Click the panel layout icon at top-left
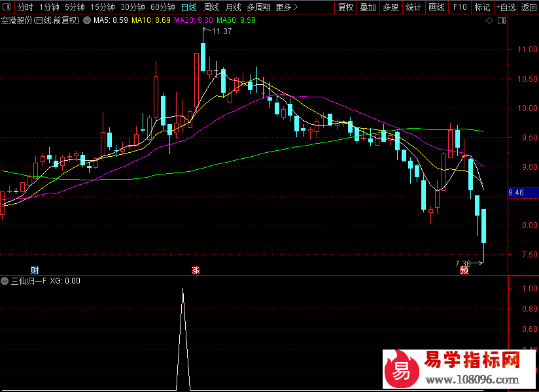 coord(7,7)
